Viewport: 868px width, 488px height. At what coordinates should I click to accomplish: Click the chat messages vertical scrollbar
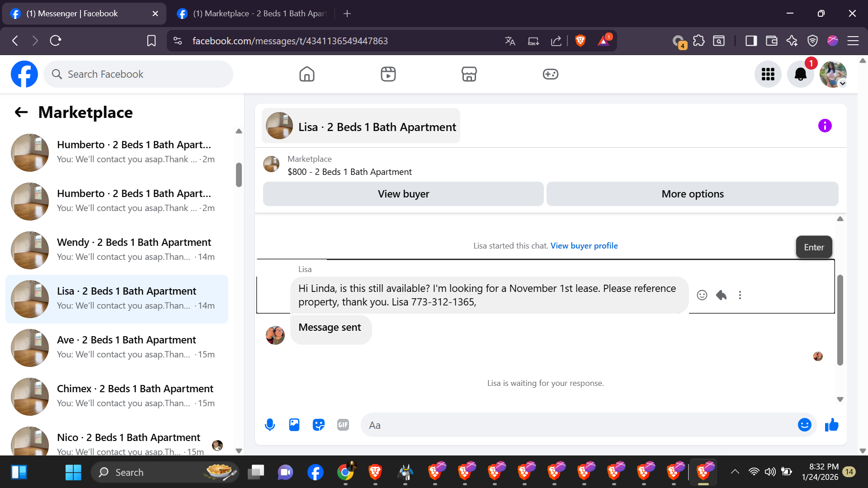pos(840,319)
